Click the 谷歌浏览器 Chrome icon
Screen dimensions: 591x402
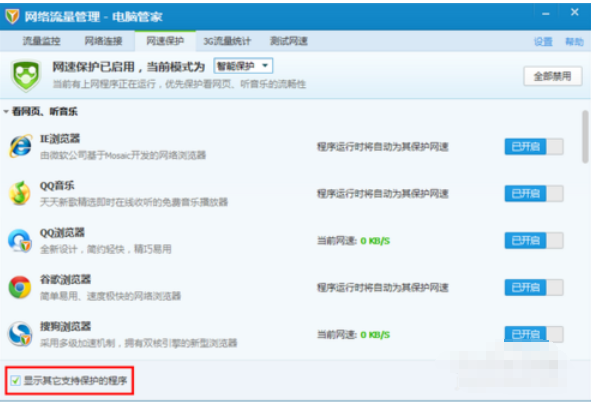(20, 287)
